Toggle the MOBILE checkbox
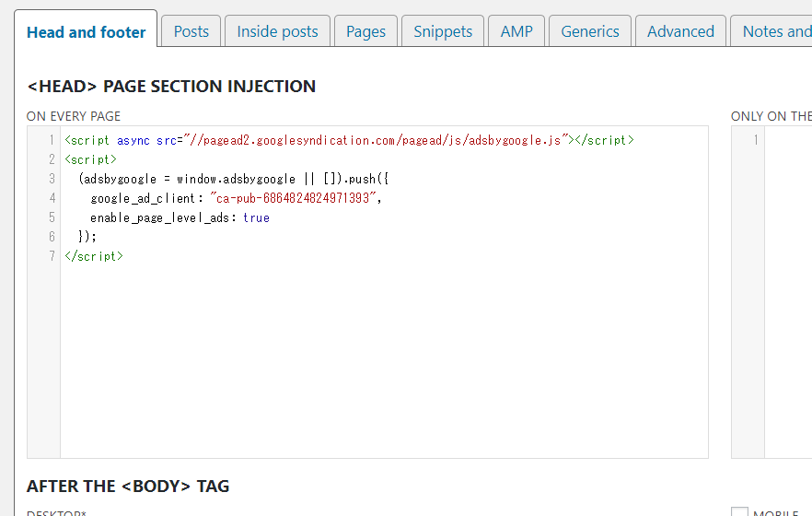This screenshot has height=516, width=812. 739,512
